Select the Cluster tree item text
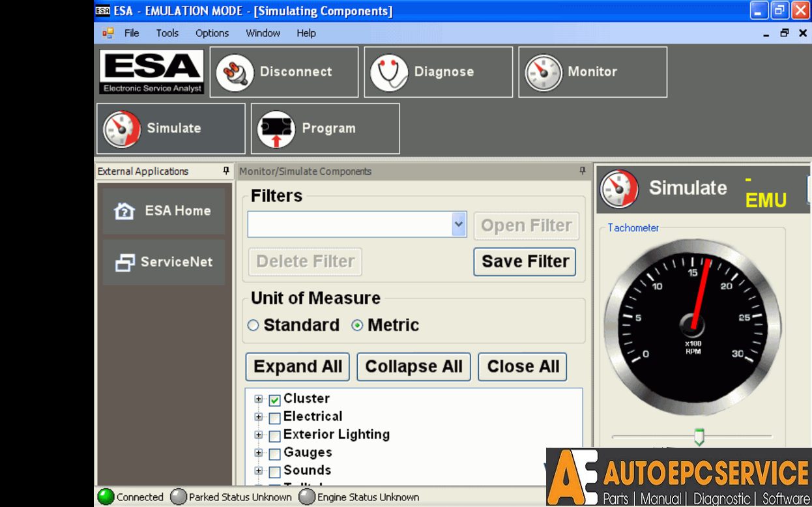812x507 pixels. point(307,398)
